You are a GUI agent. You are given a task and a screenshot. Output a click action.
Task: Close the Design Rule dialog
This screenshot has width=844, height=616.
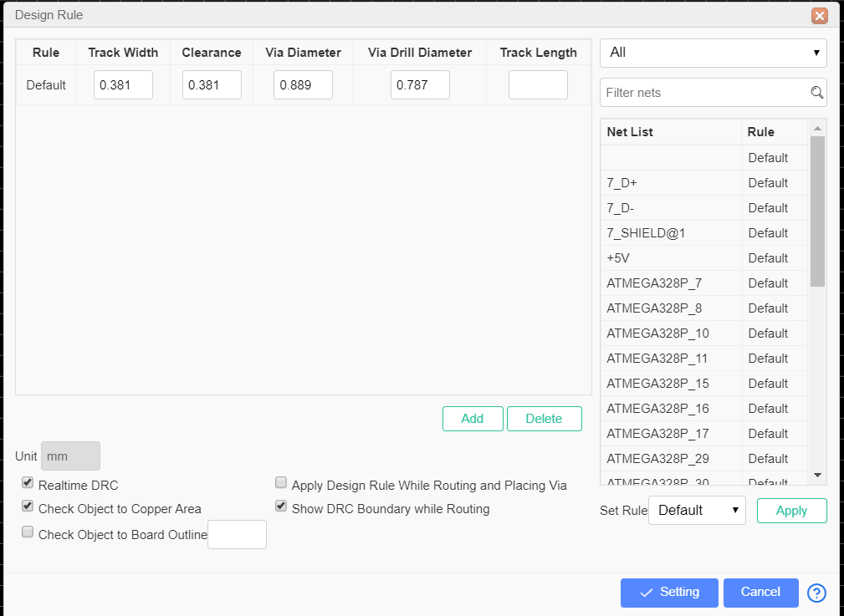[x=819, y=15]
